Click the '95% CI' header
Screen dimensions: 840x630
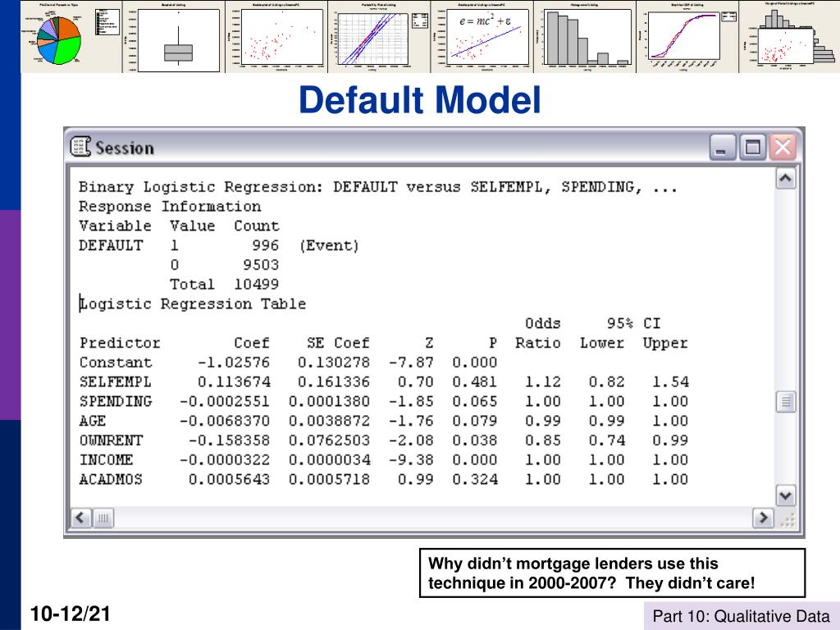[x=634, y=323]
